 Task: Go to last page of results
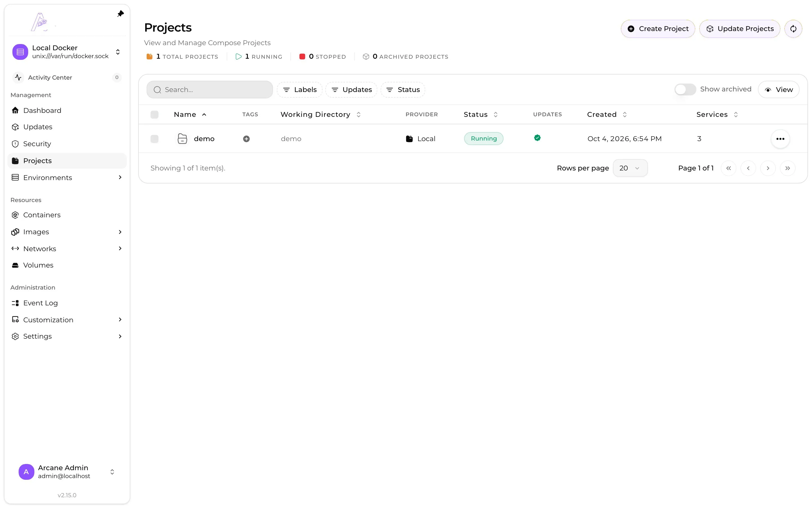[x=787, y=168]
